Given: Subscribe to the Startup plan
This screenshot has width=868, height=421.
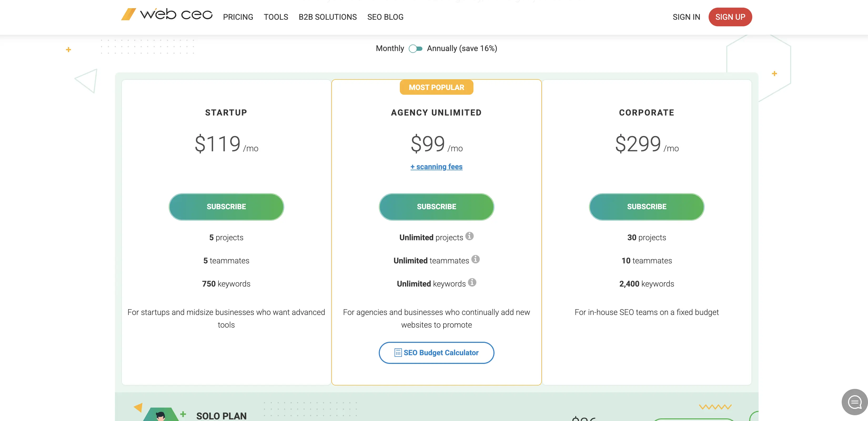Looking at the screenshot, I should [x=226, y=207].
